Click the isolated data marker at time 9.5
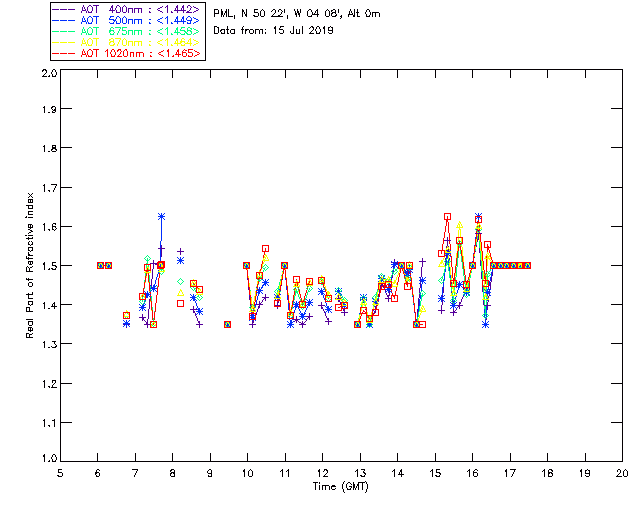 point(228,325)
